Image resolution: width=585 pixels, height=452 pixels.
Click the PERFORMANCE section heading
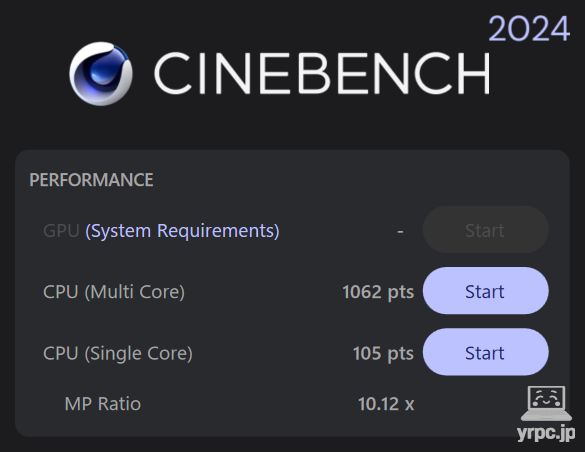coord(91,180)
